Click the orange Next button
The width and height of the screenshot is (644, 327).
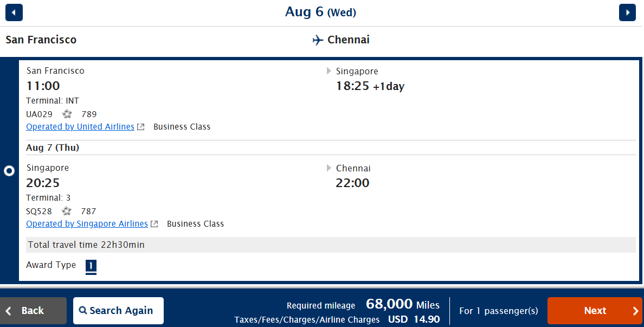click(x=595, y=311)
